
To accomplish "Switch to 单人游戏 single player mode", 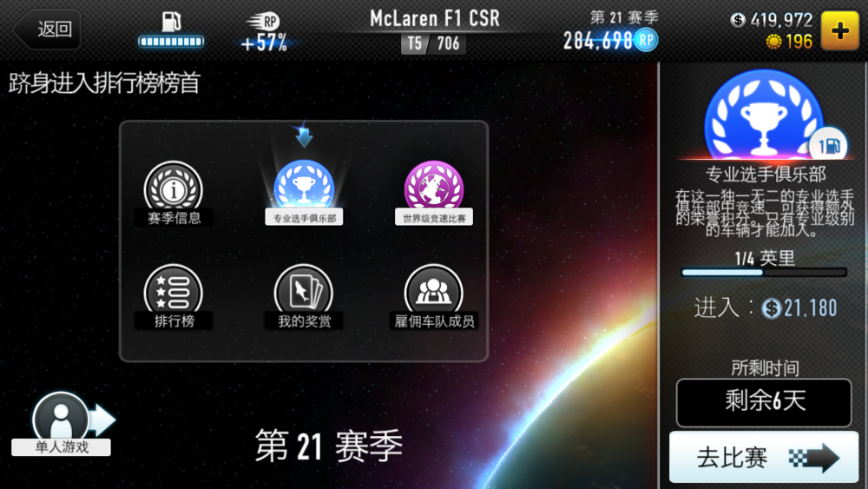I will (62, 424).
